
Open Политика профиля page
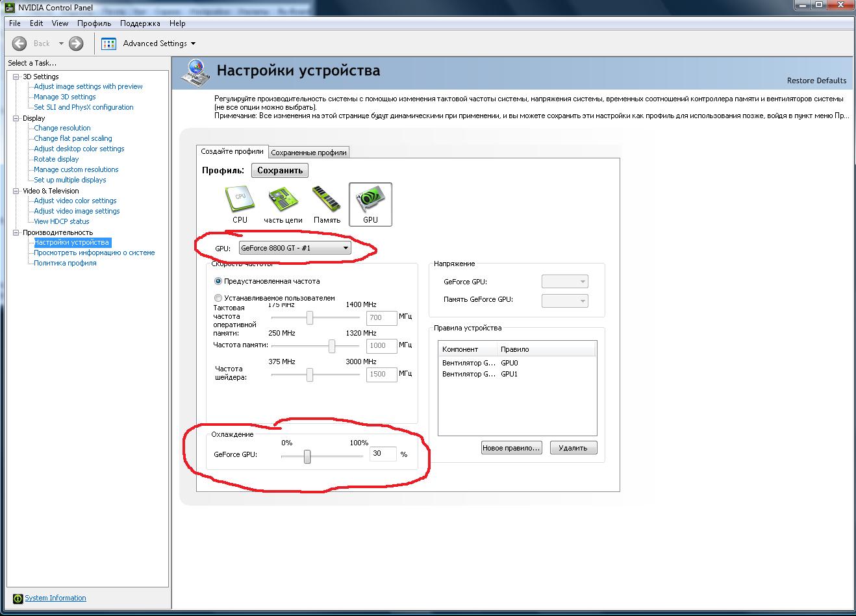pyautogui.click(x=65, y=263)
